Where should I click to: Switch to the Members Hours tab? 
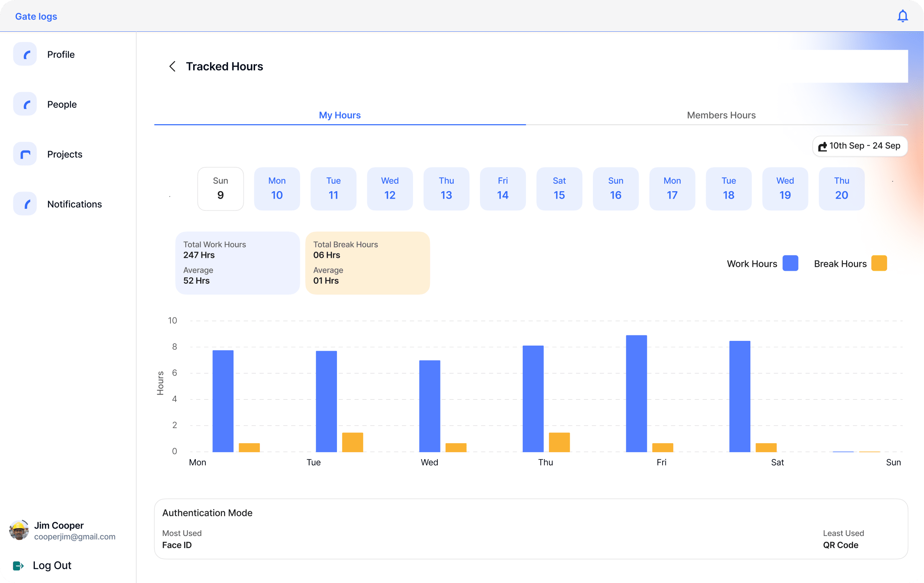pyautogui.click(x=721, y=115)
